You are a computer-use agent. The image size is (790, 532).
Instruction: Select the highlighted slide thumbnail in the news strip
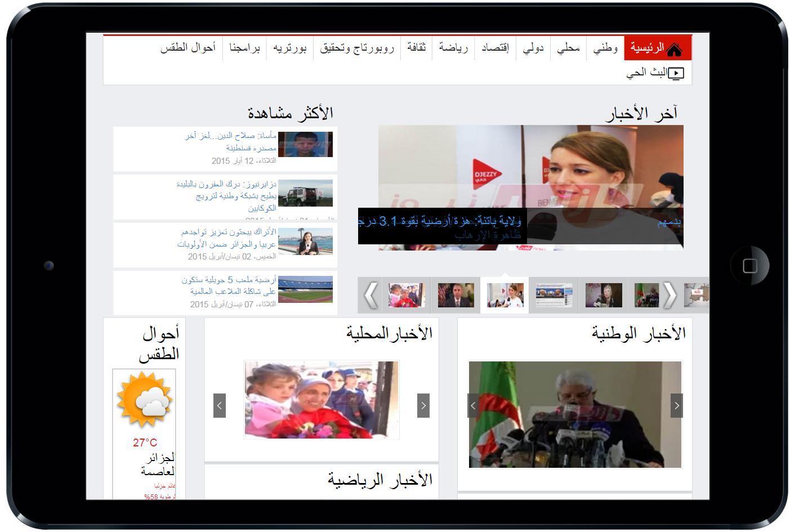pos(505,294)
